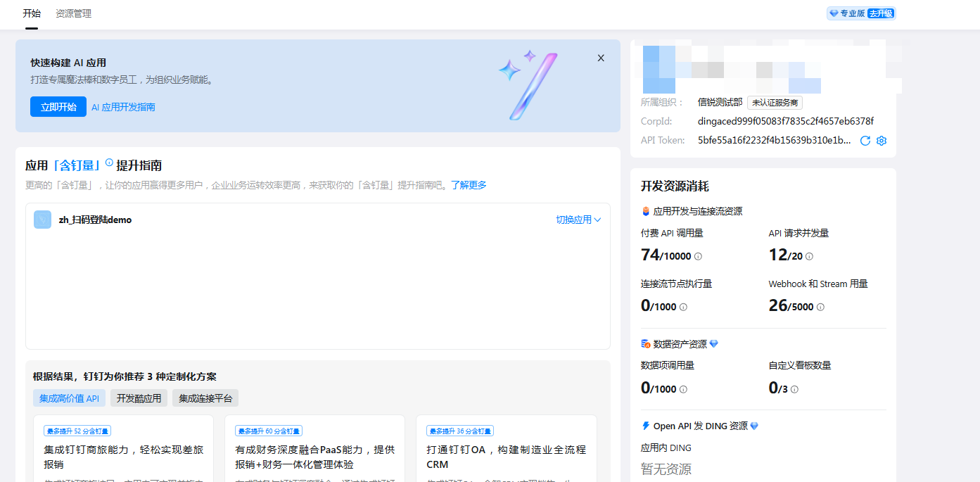The width and height of the screenshot is (980, 482).
Task: Click the 付费 API 调用量 label
Action: [x=672, y=233]
